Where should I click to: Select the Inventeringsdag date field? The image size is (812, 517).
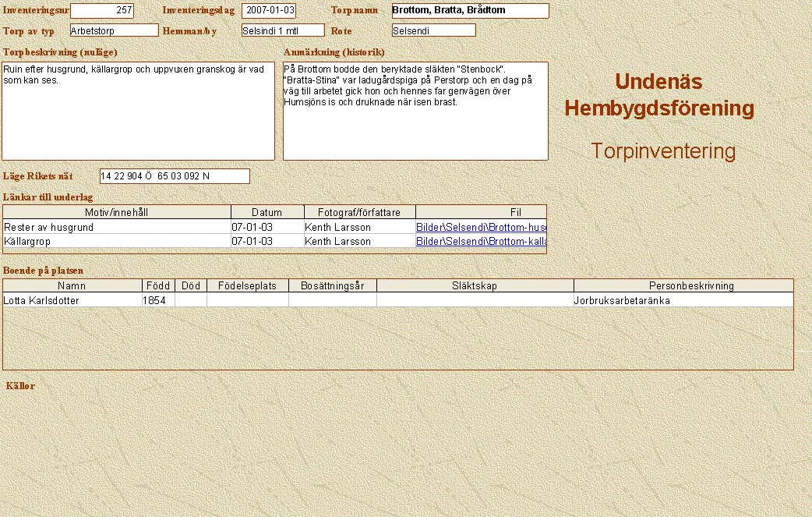[x=269, y=11]
